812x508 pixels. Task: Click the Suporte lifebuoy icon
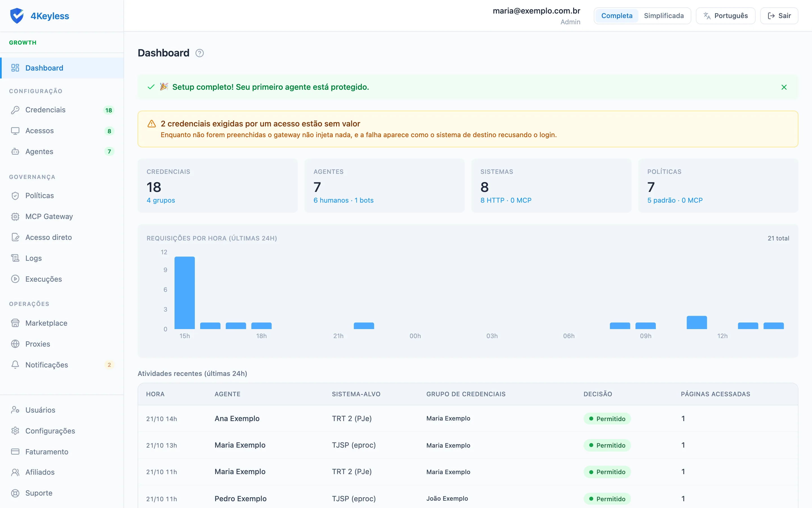[x=15, y=493]
